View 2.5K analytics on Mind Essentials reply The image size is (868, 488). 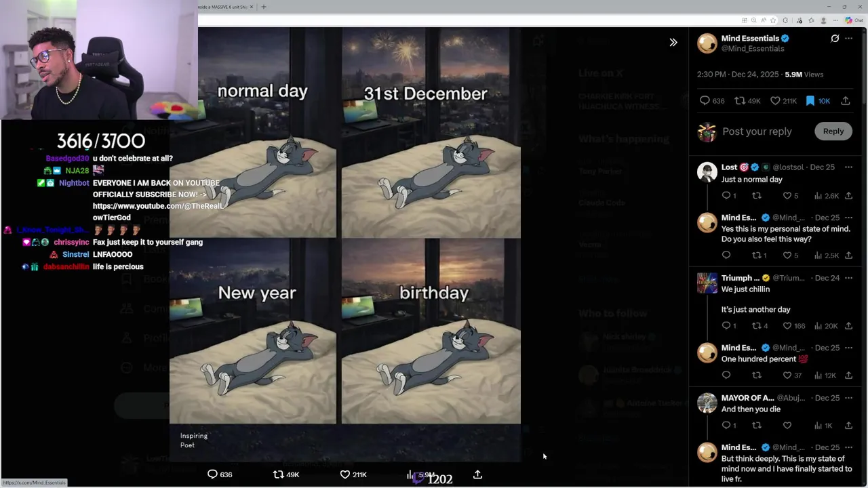pyautogui.click(x=825, y=256)
